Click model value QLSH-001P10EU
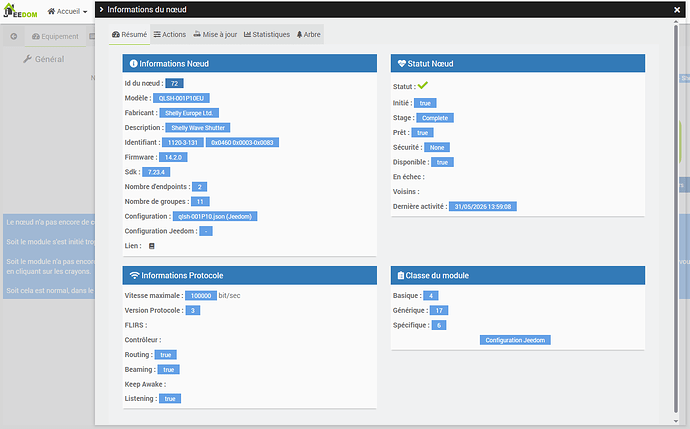This screenshot has height=429, width=690. (x=181, y=98)
